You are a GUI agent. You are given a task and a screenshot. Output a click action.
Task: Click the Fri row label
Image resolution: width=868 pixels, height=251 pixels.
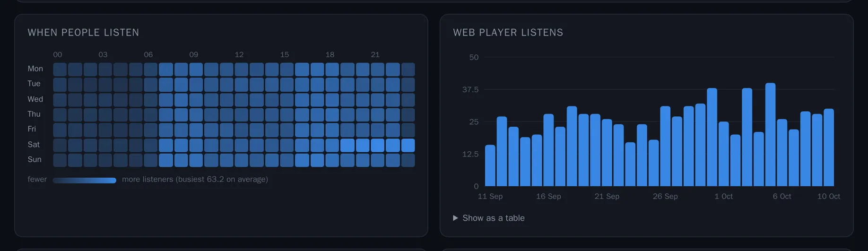[32, 129]
